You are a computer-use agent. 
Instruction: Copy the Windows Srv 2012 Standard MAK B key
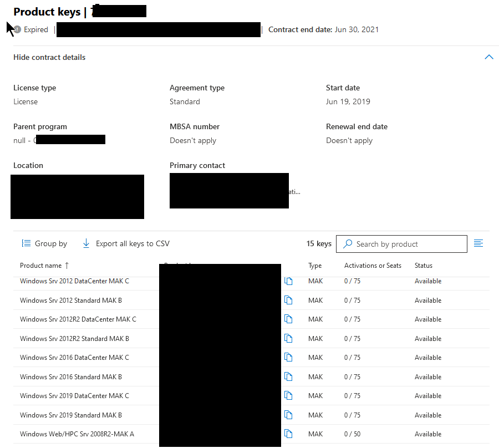(x=288, y=300)
